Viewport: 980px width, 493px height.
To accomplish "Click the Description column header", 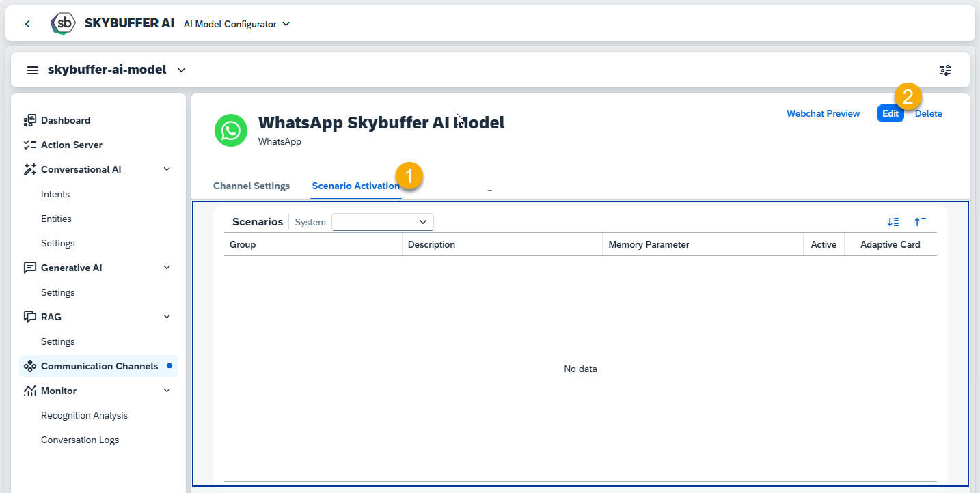I will [x=502, y=244].
